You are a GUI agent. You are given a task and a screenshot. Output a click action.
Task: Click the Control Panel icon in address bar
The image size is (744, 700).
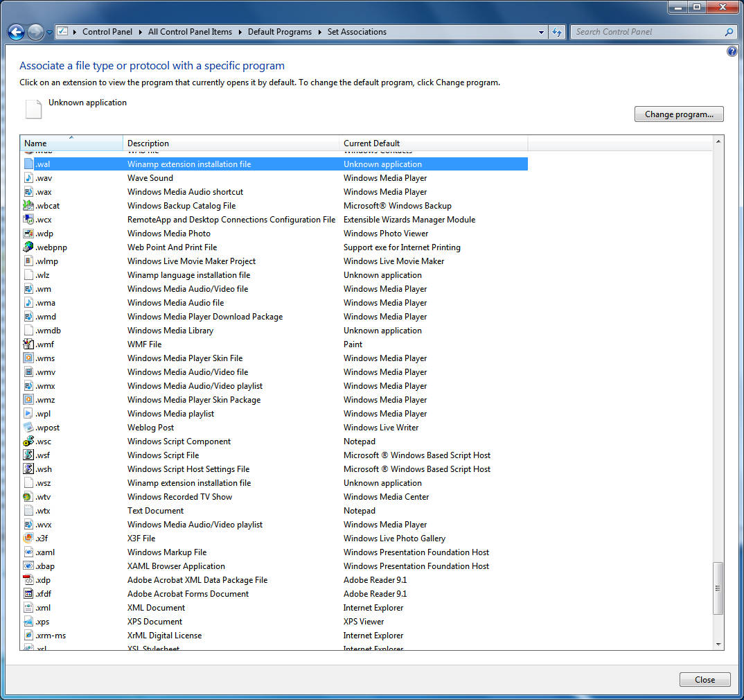click(x=62, y=32)
